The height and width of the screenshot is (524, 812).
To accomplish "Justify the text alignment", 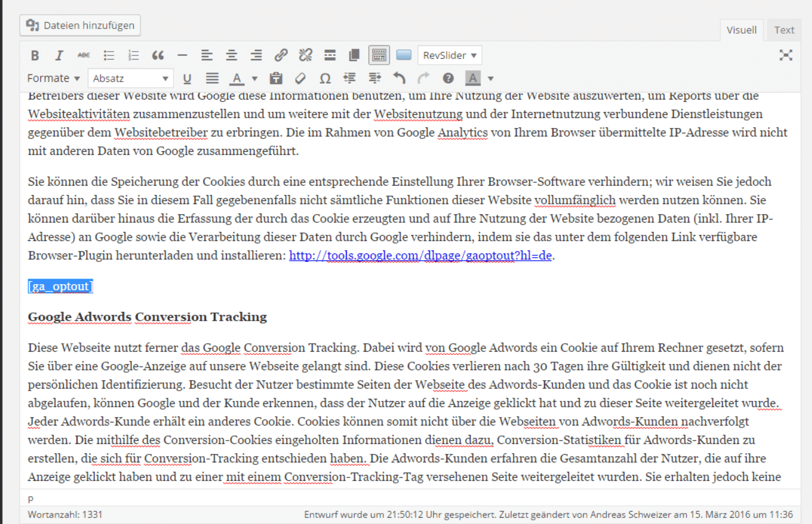I will (x=212, y=78).
